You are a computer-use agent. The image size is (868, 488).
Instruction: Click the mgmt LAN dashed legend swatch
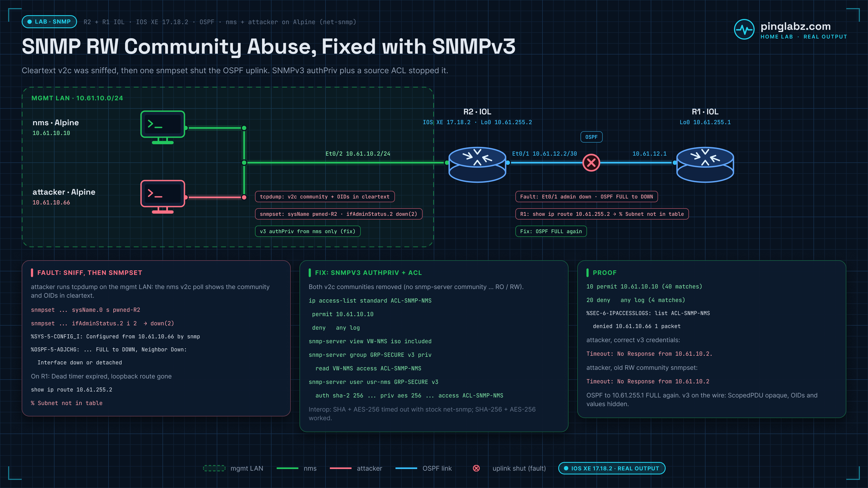[x=214, y=468]
